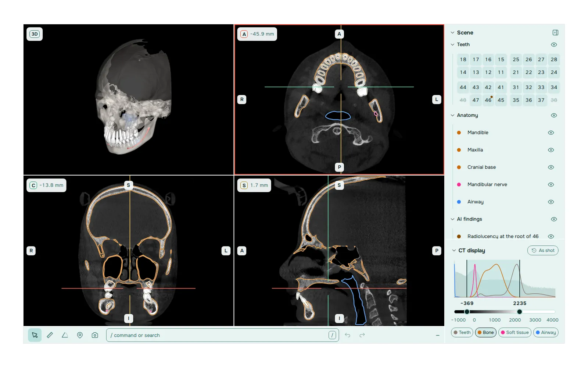The height and width of the screenshot is (368, 588).
Task: Collapse the AI findings section
Action: tap(452, 219)
